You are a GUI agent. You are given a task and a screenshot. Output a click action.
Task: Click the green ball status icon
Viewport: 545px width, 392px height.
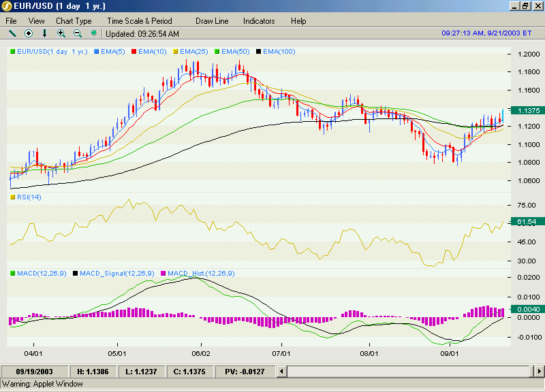(x=93, y=33)
